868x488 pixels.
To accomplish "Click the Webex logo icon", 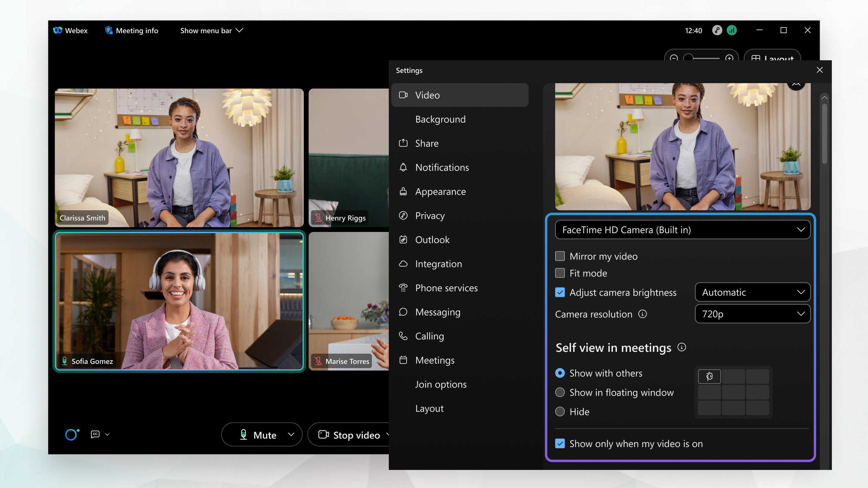I will point(58,30).
